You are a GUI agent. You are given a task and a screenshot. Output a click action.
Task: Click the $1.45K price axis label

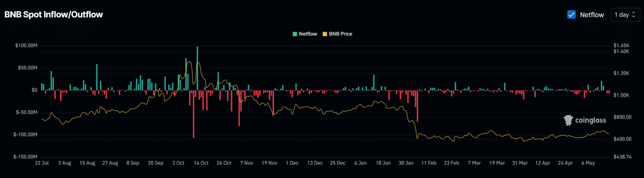click(x=621, y=45)
